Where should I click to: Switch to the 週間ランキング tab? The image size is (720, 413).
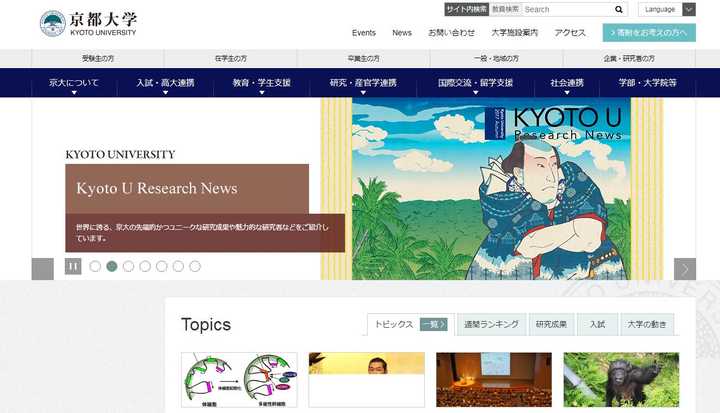[491, 324]
